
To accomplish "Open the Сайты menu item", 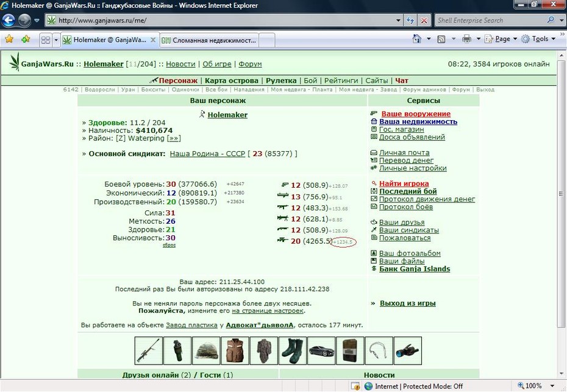I will 376,80.
